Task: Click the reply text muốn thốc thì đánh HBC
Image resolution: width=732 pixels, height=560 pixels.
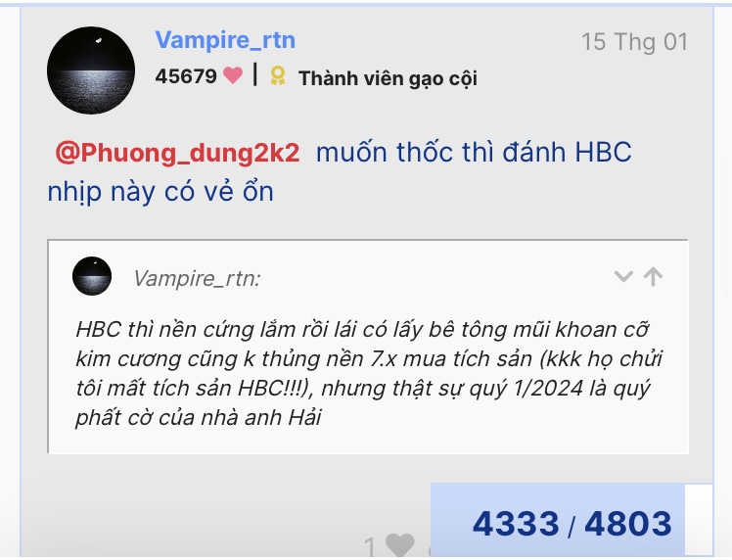Action: [x=474, y=153]
